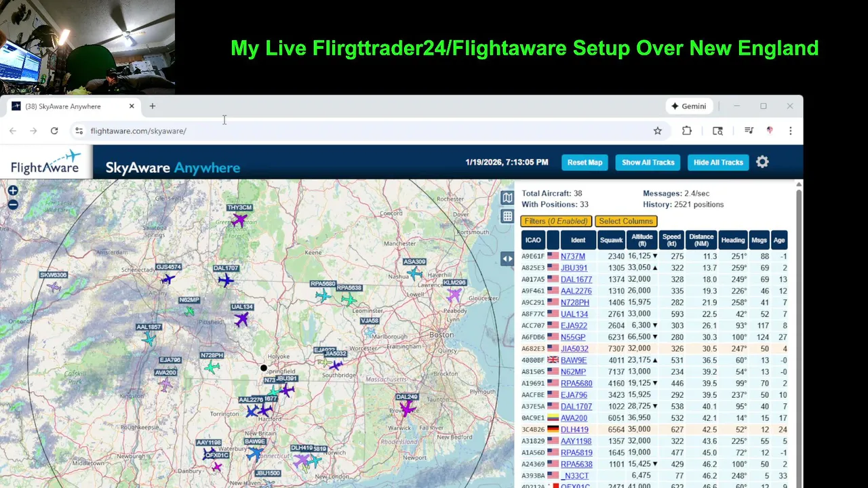
Task: Sort table by Distance column
Action: (701, 240)
